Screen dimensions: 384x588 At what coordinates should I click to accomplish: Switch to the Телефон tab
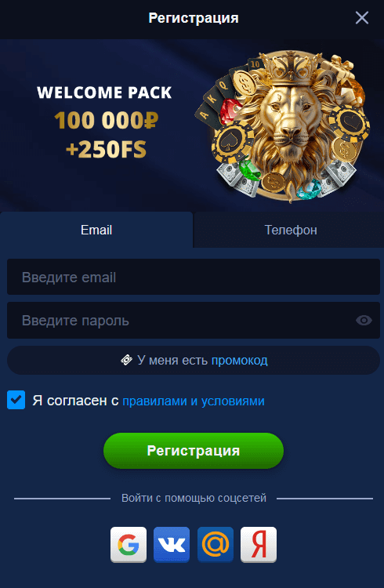pos(290,230)
